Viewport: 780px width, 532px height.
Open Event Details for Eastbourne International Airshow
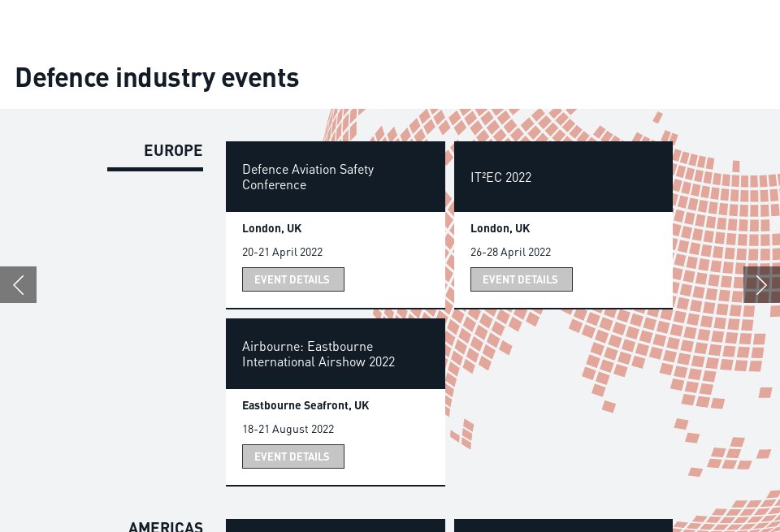292,456
